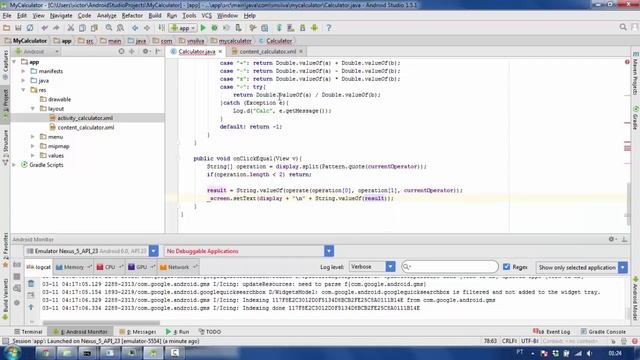Click the Sync Project with Gradle icon
The image size is (640, 360).
[279, 28]
